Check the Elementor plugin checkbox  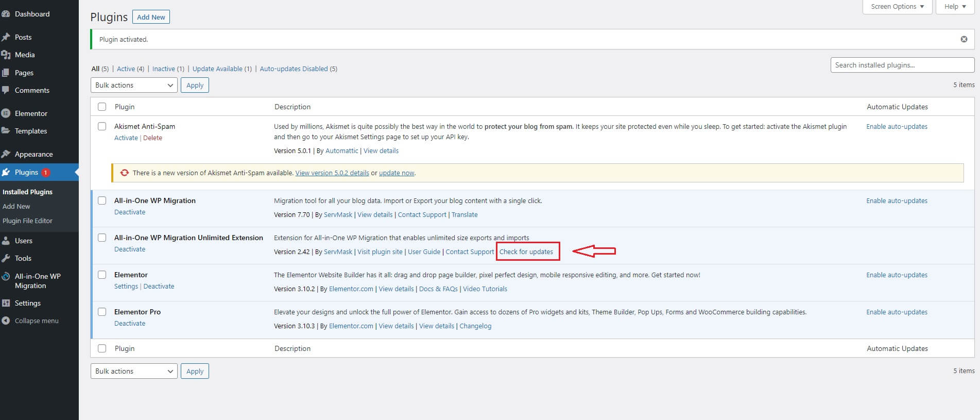[x=102, y=275]
